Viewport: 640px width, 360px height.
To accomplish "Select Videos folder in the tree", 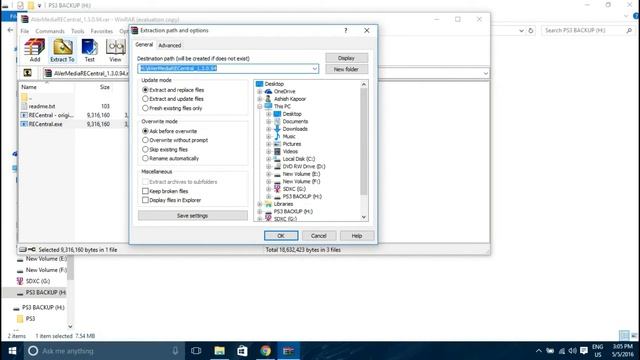I will pyautogui.click(x=290, y=151).
